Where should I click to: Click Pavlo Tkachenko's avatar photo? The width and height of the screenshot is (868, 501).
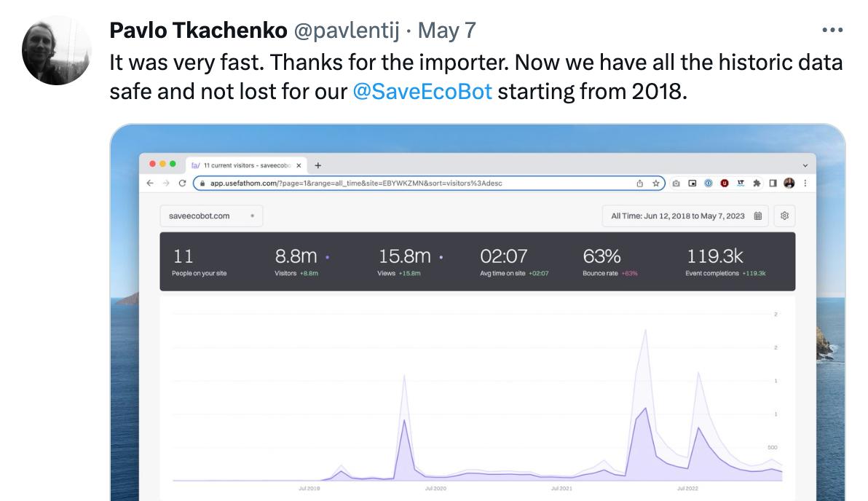[x=56, y=50]
